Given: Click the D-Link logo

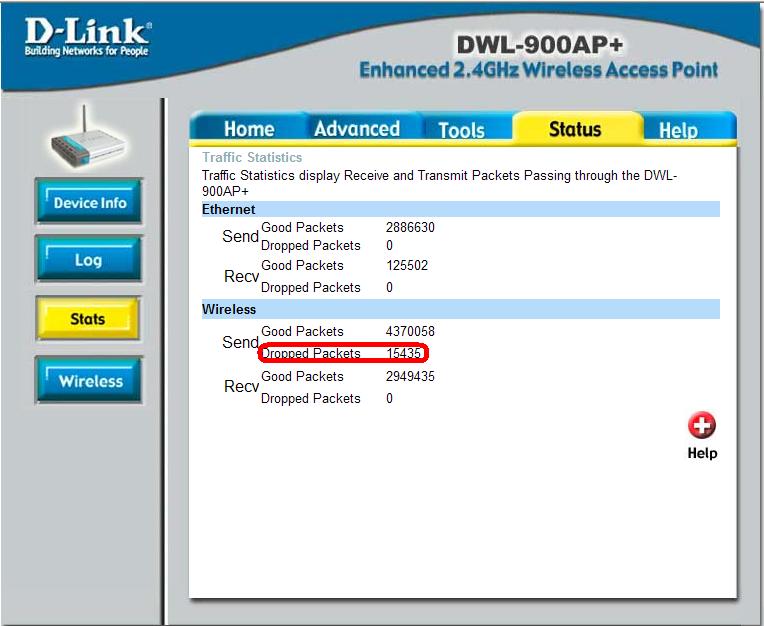Looking at the screenshot, I should 88,37.
